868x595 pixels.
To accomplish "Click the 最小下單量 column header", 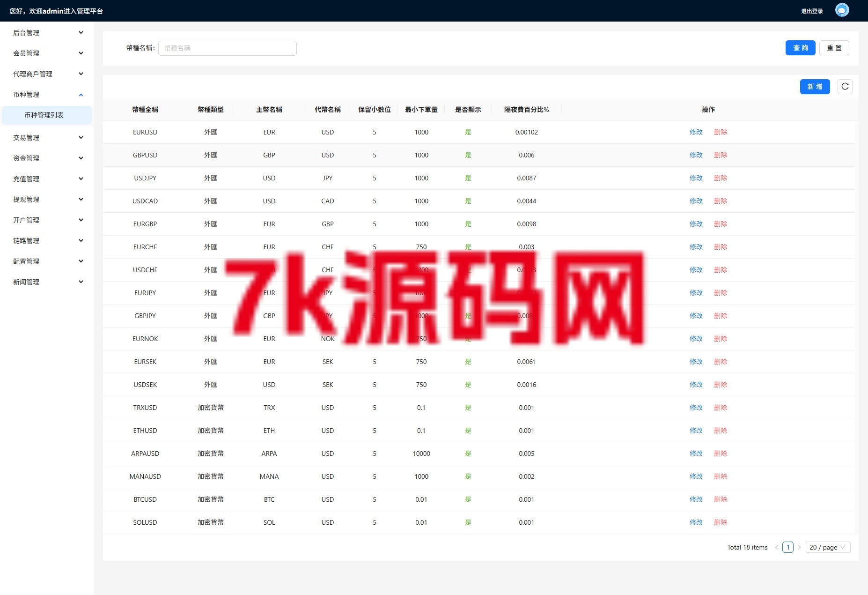I will click(421, 110).
